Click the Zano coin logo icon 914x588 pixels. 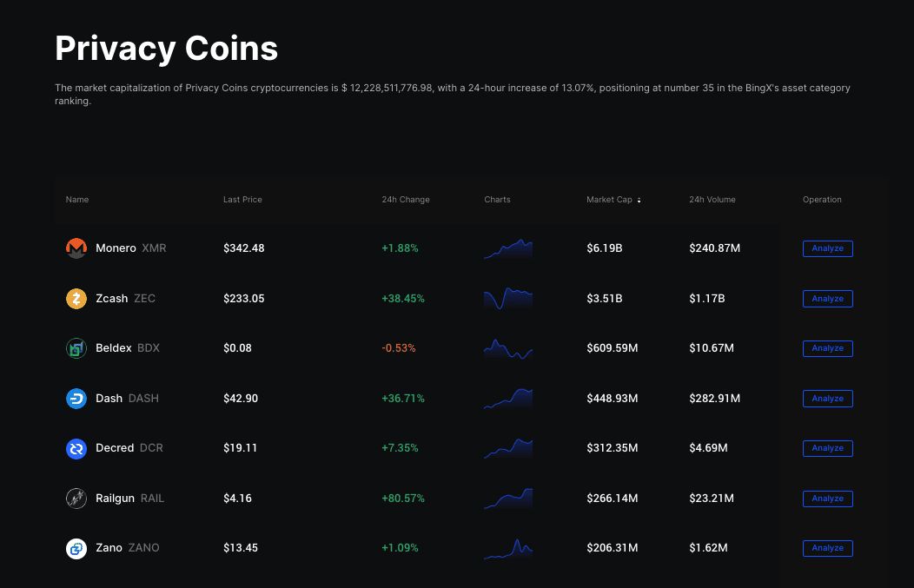pyautogui.click(x=76, y=548)
